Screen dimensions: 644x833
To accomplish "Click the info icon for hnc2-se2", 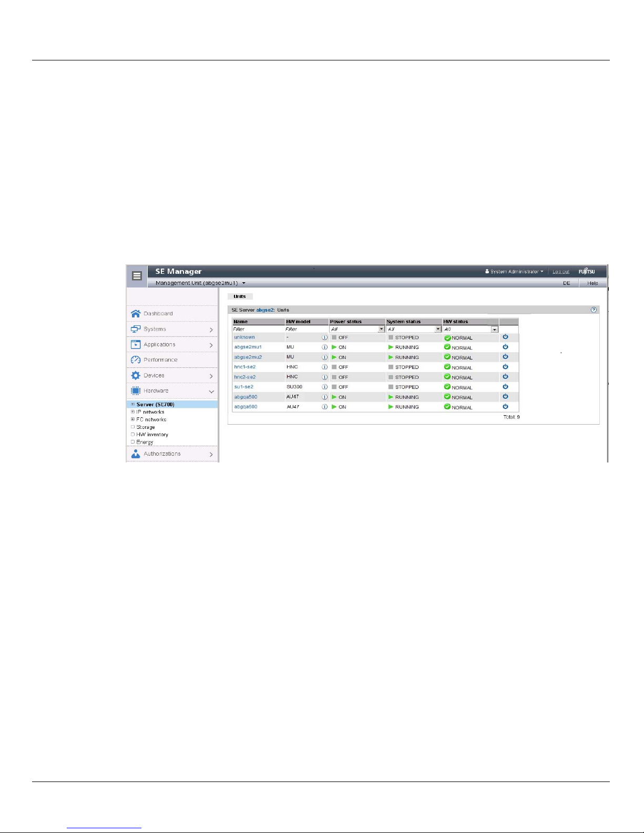I will (x=325, y=377).
